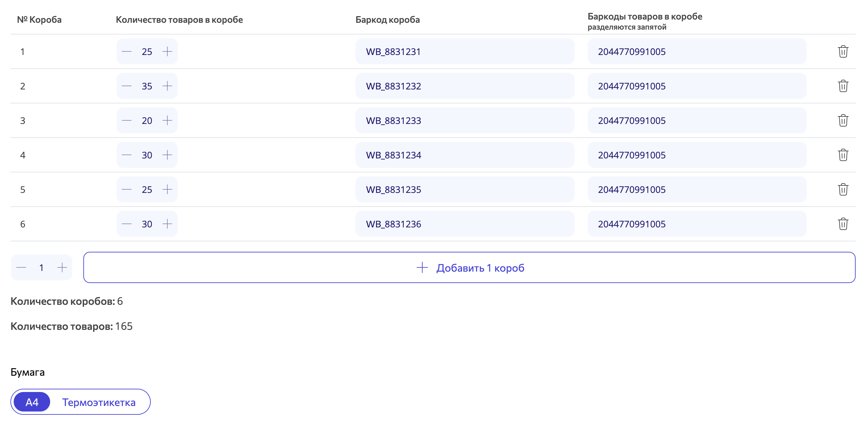Viewport: 868px width, 432px height.
Task: Click the Количество товаров: 165 summary
Action: point(71,326)
